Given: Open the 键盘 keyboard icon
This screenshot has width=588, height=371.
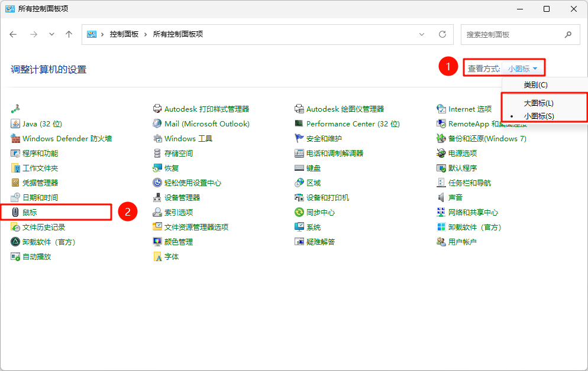Looking at the screenshot, I should click(x=299, y=168).
